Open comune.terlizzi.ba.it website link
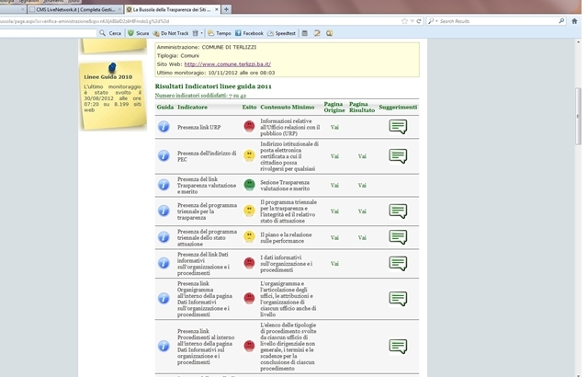This screenshot has height=377, width=588. pyautogui.click(x=227, y=64)
